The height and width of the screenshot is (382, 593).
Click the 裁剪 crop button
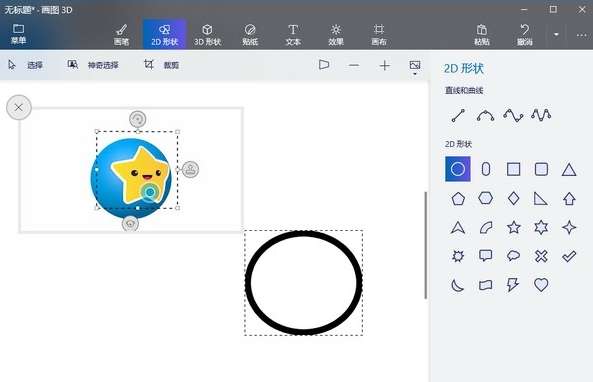161,65
